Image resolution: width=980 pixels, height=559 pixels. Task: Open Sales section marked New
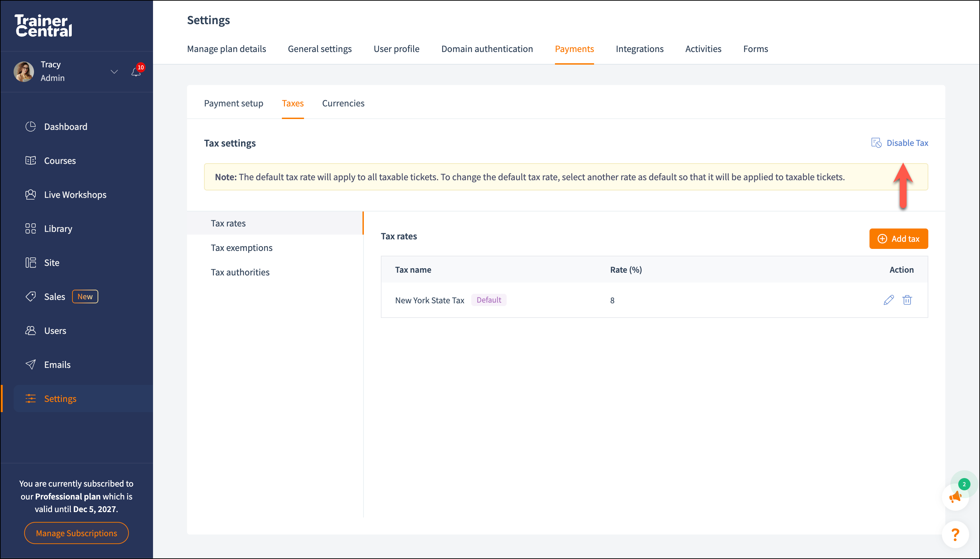pyautogui.click(x=54, y=297)
